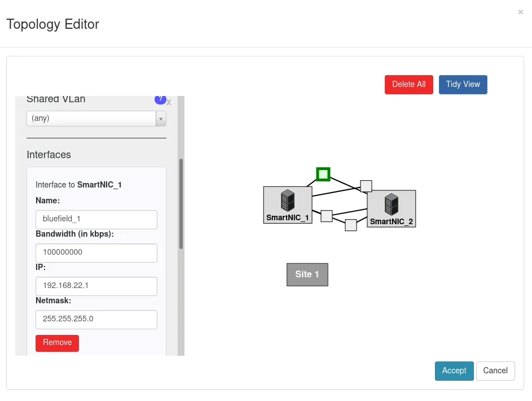This screenshot has height=401, width=532.
Task: Click the 'Netmask:' label
Action: click(53, 300)
